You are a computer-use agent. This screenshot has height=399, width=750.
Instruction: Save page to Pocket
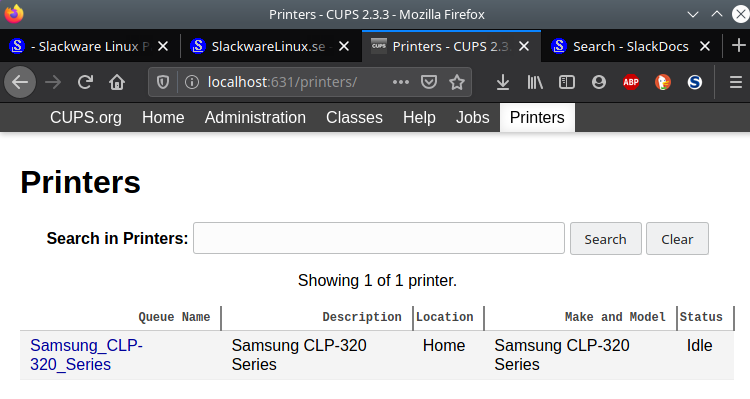tap(429, 82)
